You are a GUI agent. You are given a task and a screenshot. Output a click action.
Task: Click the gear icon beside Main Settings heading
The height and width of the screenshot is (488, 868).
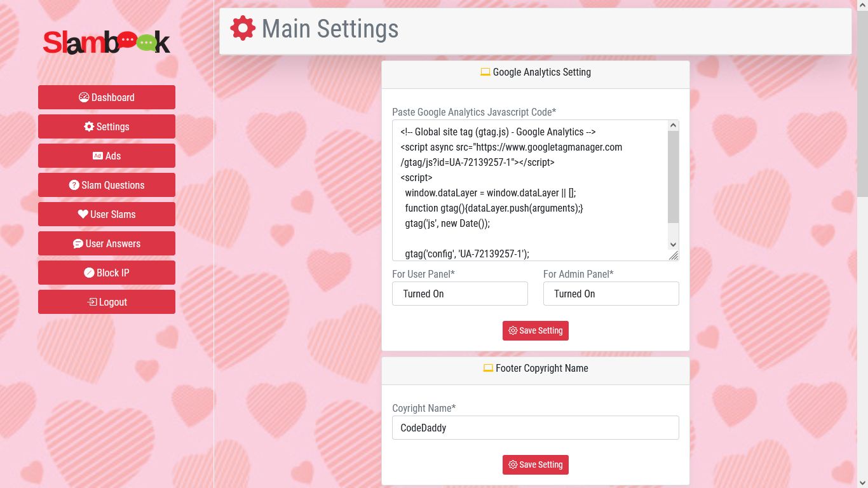(243, 29)
